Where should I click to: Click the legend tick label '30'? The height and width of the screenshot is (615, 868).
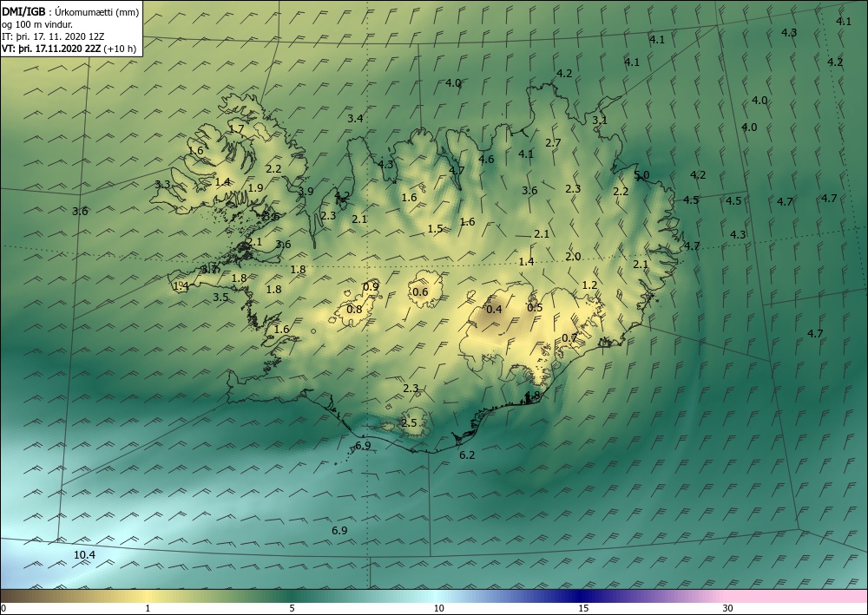click(x=727, y=608)
